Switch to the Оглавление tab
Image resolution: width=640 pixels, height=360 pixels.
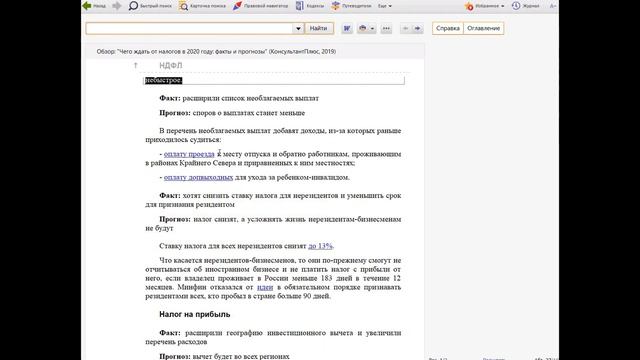click(x=484, y=28)
